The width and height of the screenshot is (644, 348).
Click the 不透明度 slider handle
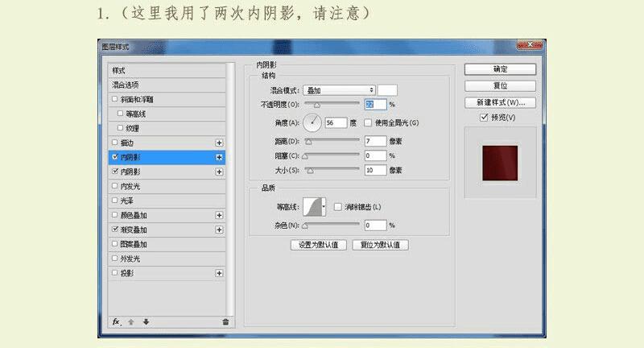click(x=316, y=106)
